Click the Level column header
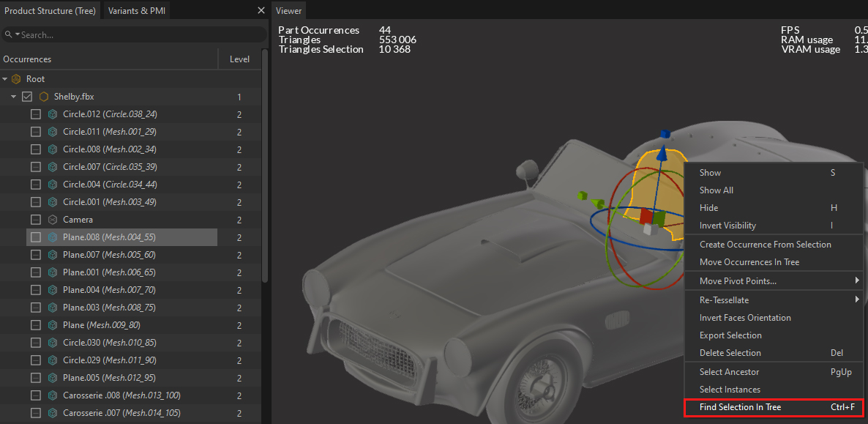Screen dimensions: 868x424 pos(239,59)
